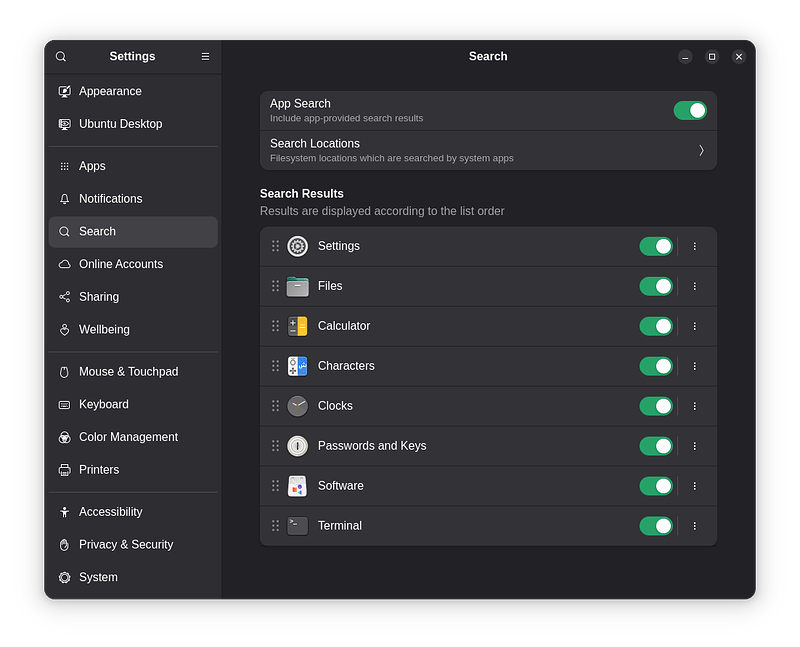Disable search results for Files
This screenshot has height=647, width=800.
click(x=656, y=286)
